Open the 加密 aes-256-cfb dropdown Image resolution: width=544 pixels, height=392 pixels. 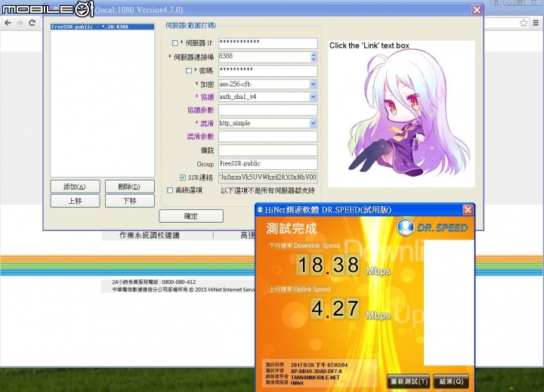[x=313, y=85]
